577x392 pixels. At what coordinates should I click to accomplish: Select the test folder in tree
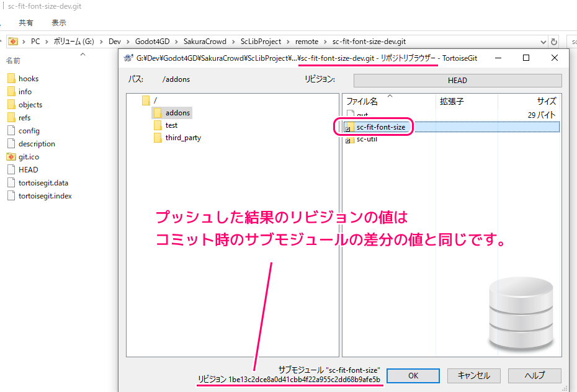[171, 125]
